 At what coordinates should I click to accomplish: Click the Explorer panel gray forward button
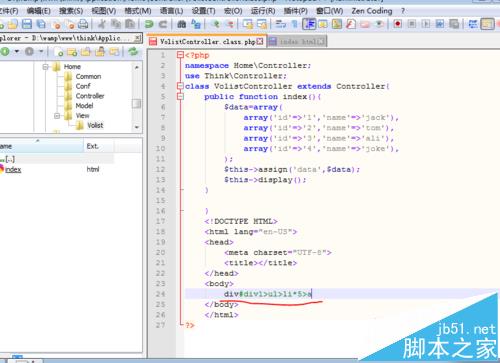click(x=30, y=52)
